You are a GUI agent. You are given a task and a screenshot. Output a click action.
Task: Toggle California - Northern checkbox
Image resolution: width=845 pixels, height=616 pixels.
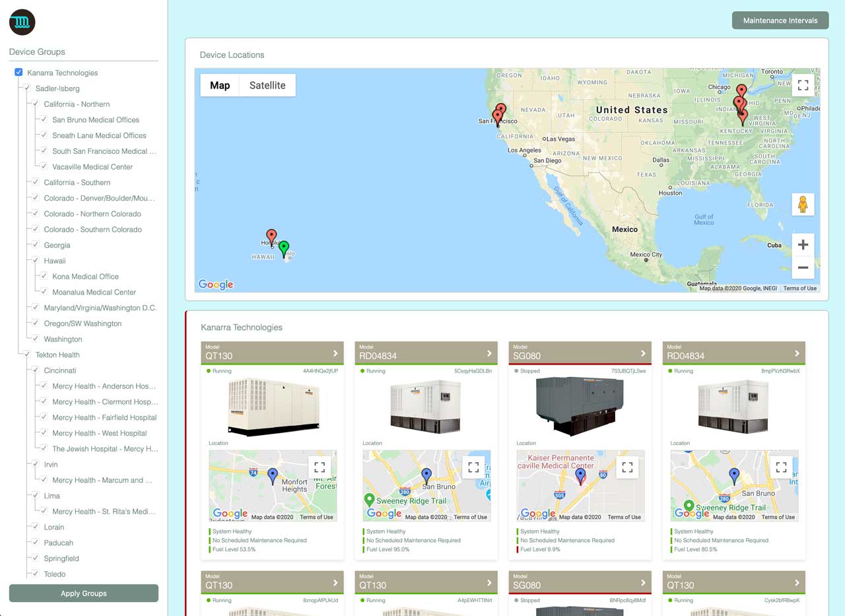36,104
